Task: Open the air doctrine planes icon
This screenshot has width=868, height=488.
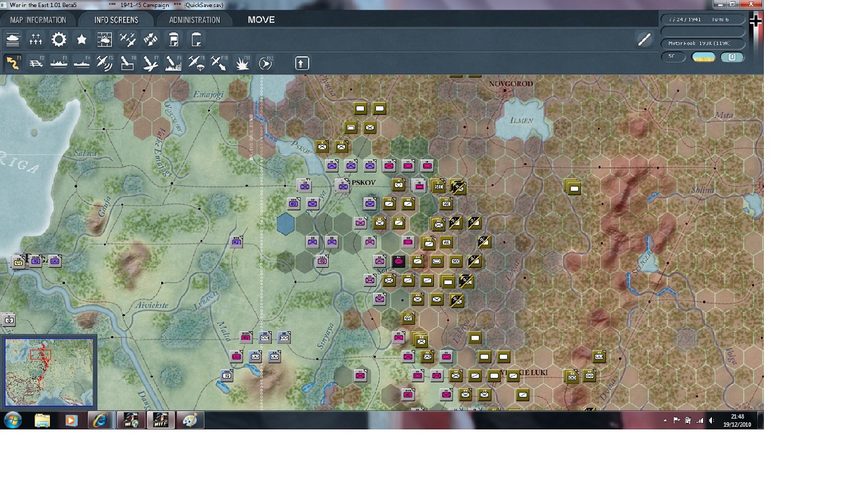Action: coord(128,39)
